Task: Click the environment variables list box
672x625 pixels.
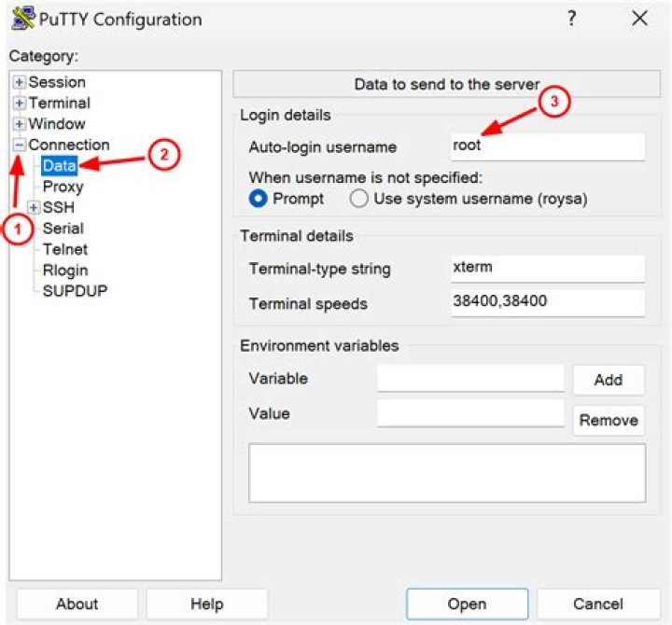Action: click(x=447, y=473)
